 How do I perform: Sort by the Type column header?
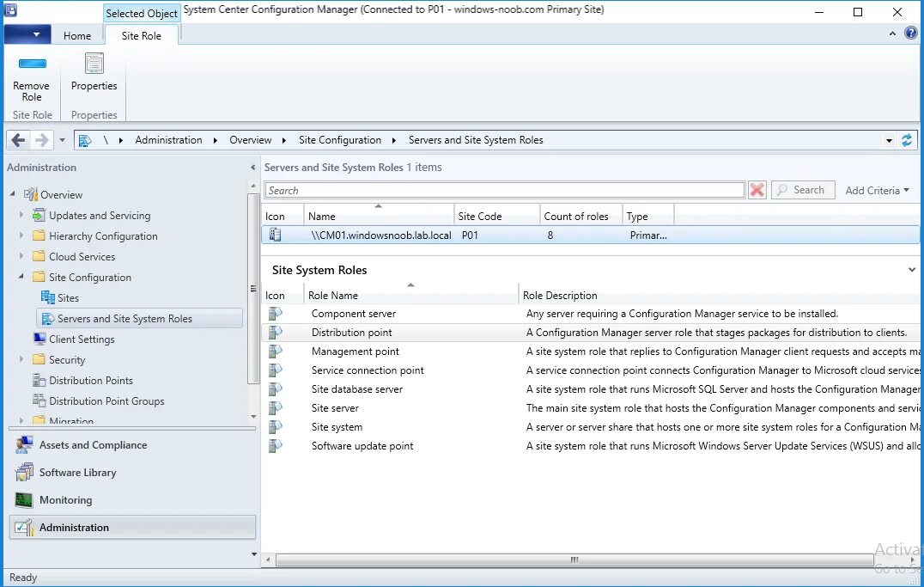(647, 216)
